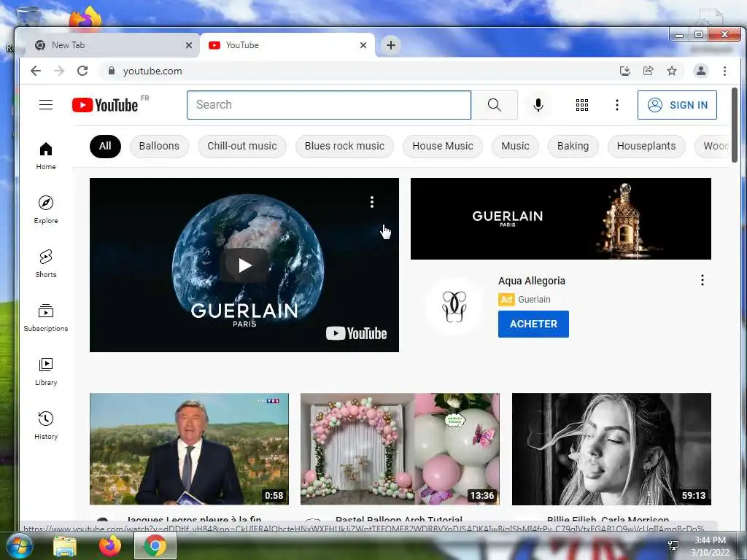Screen dimensions: 747x560
Task: Launch Firefox from the taskbar
Action: pos(110,546)
